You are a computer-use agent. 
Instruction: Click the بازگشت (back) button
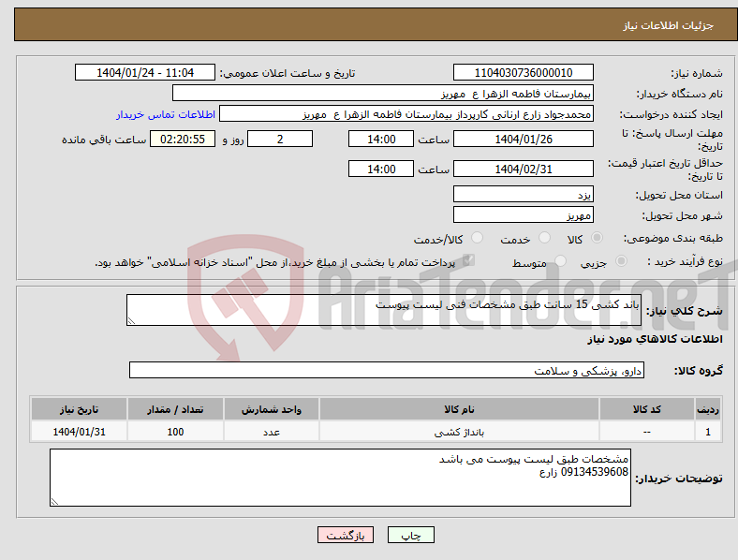pyautogui.click(x=346, y=535)
